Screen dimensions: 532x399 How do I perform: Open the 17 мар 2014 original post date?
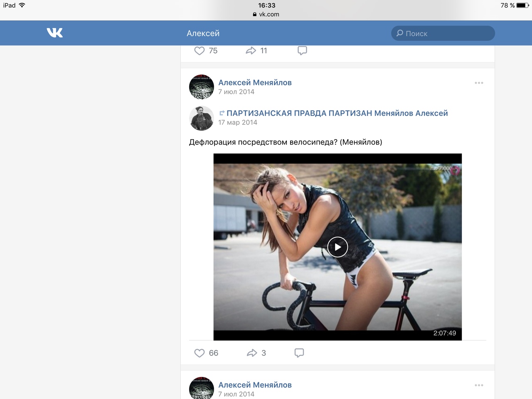pos(238,123)
